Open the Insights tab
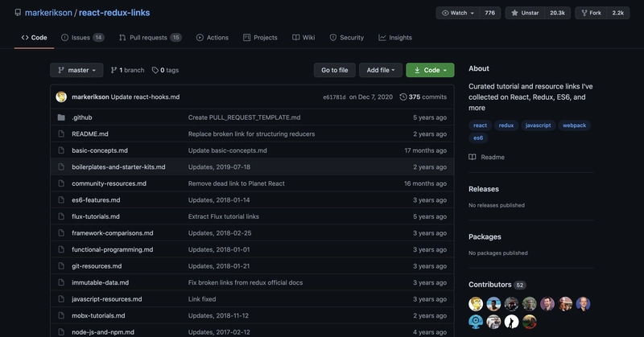 point(395,37)
